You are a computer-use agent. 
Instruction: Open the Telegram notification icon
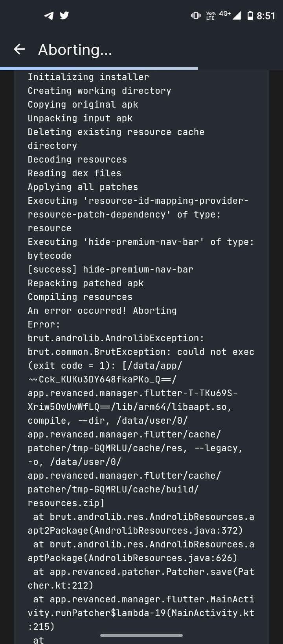coord(48,16)
